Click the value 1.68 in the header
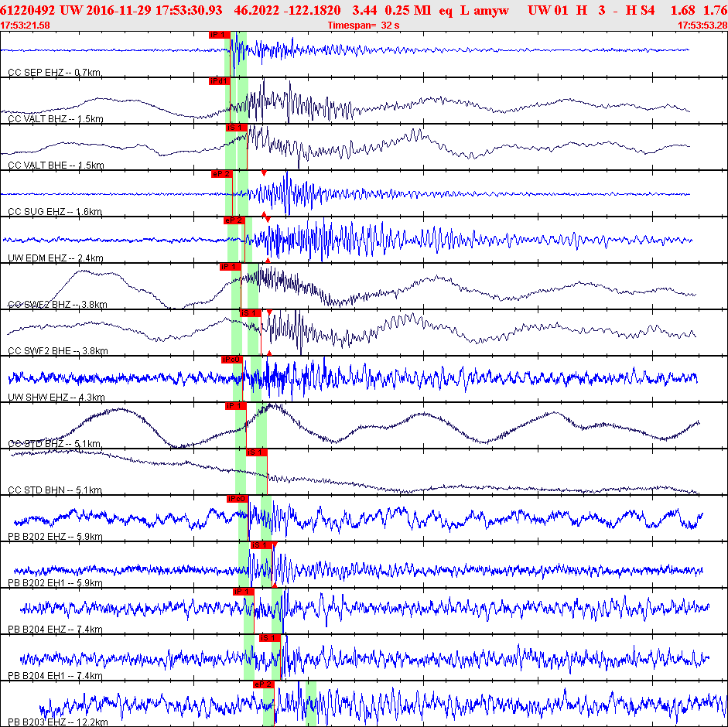The image size is (728, 727). 682,10
